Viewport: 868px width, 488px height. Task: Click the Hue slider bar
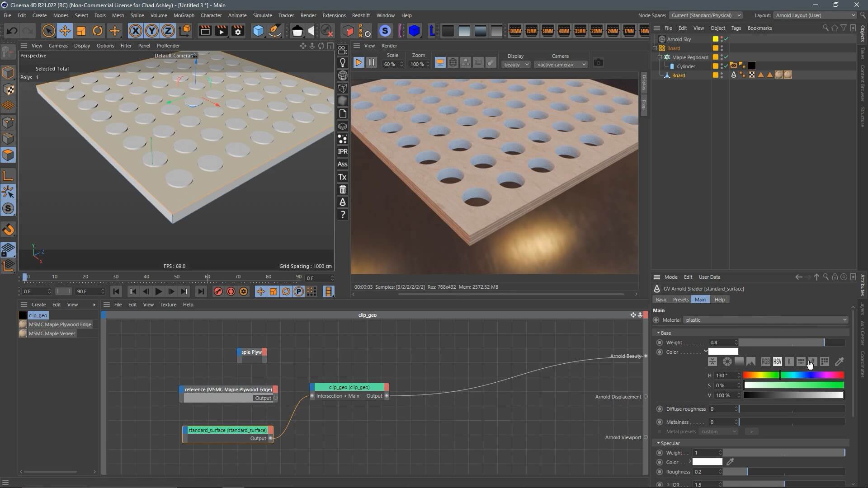coord(793,375)
